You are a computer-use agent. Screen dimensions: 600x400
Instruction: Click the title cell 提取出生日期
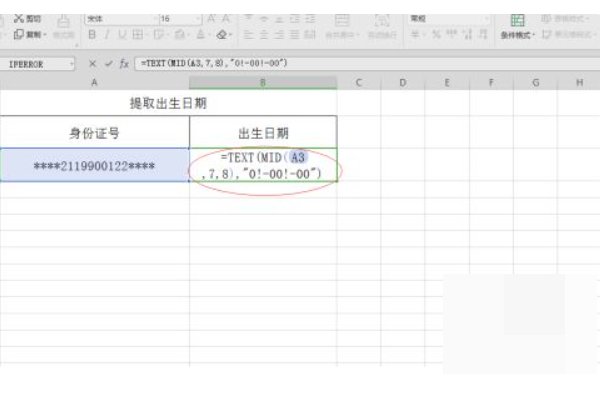coord(168,103)
